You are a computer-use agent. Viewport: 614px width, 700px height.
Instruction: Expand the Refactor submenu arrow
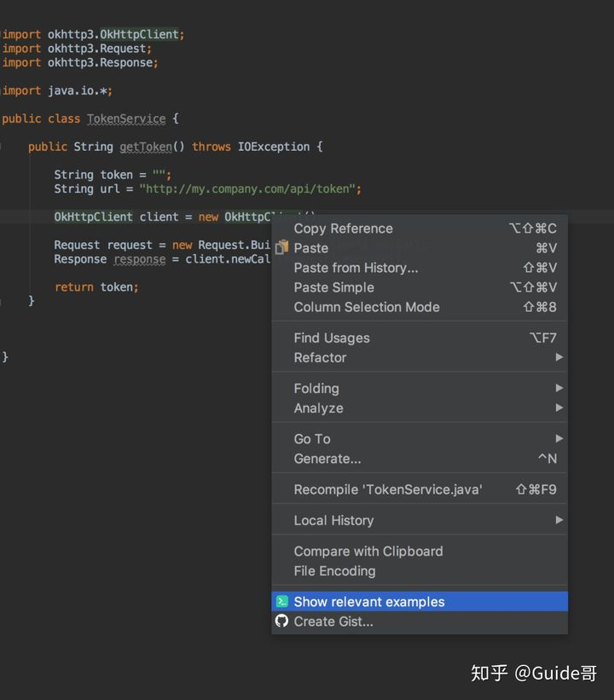click(559, 357)
